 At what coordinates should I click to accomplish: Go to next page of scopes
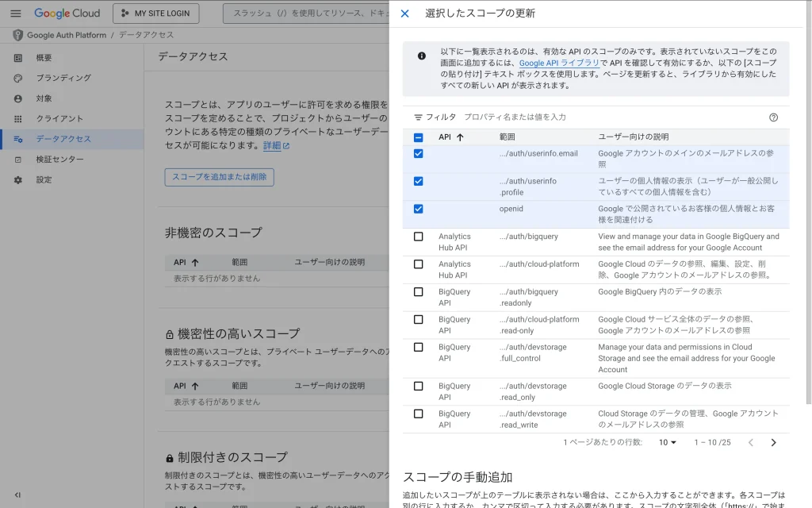tap(773, 442)
